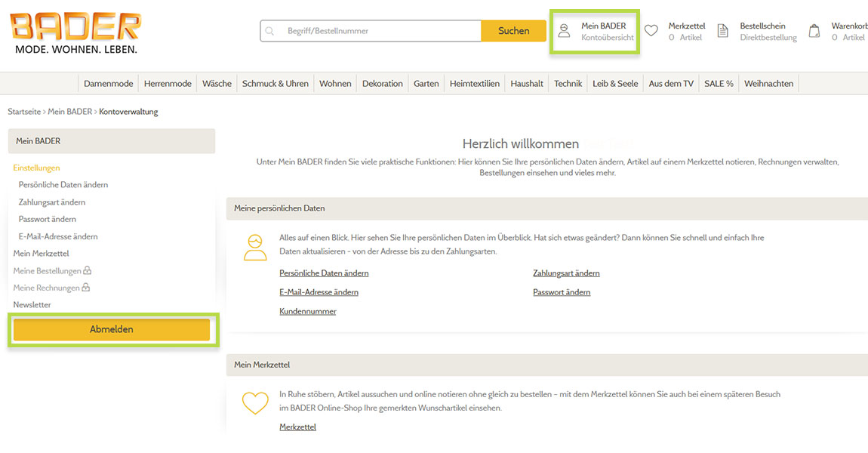Click the Bestellschein document icon
868x453 pixels.
pos(722,31)
